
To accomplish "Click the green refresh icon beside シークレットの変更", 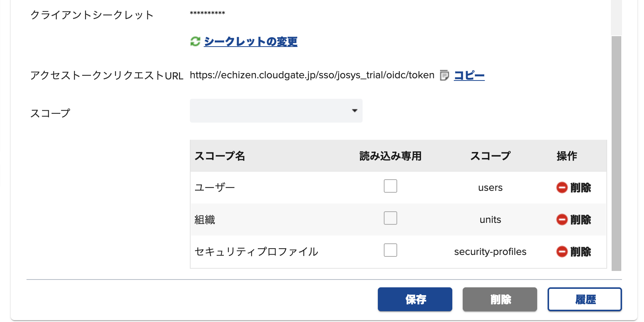I will pyautogui.click(x=195, y=41).
